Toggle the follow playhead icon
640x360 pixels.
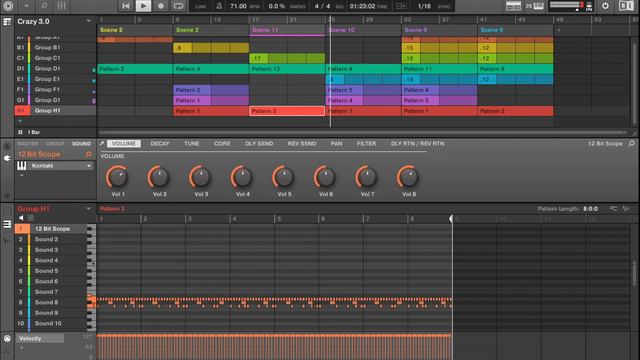(x=401, y=6)
